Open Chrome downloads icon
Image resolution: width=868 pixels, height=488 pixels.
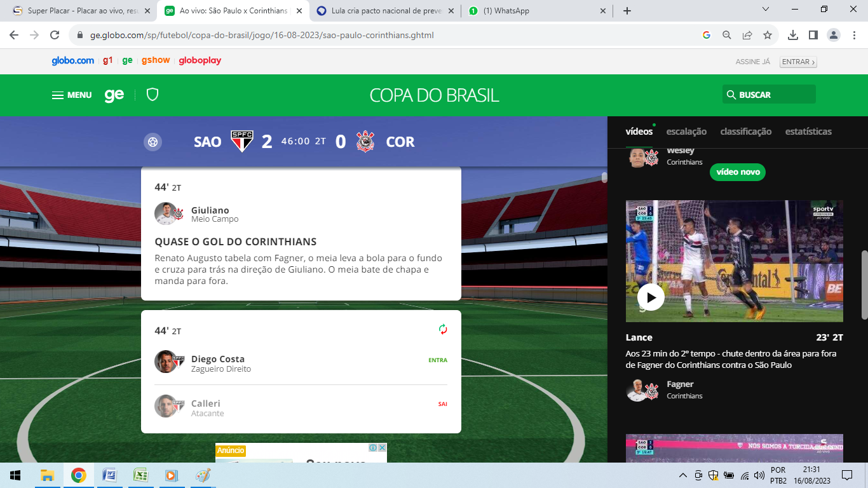(793, 35)
